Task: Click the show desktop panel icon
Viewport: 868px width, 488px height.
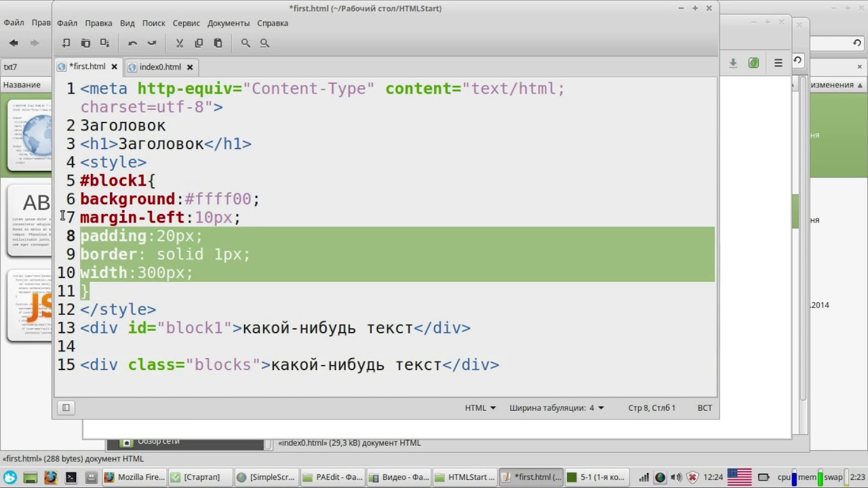Action: (31, 477)
